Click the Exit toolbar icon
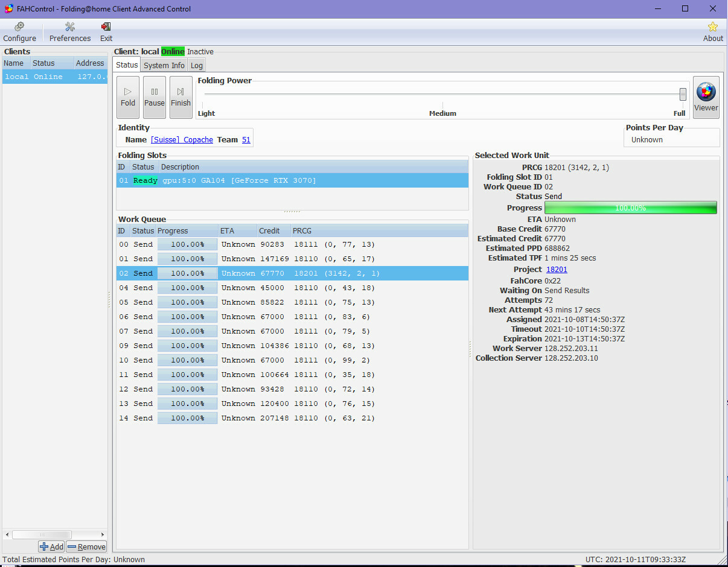 tap(106, 32)
